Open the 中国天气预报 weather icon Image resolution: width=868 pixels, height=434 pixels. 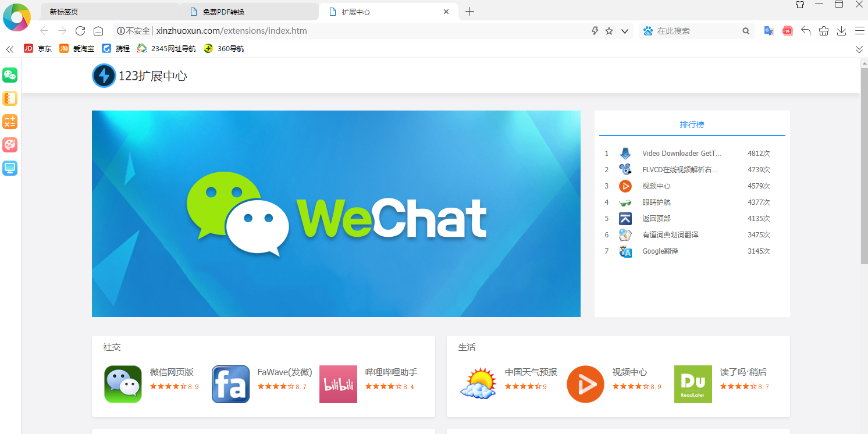(x=478, y=384)
